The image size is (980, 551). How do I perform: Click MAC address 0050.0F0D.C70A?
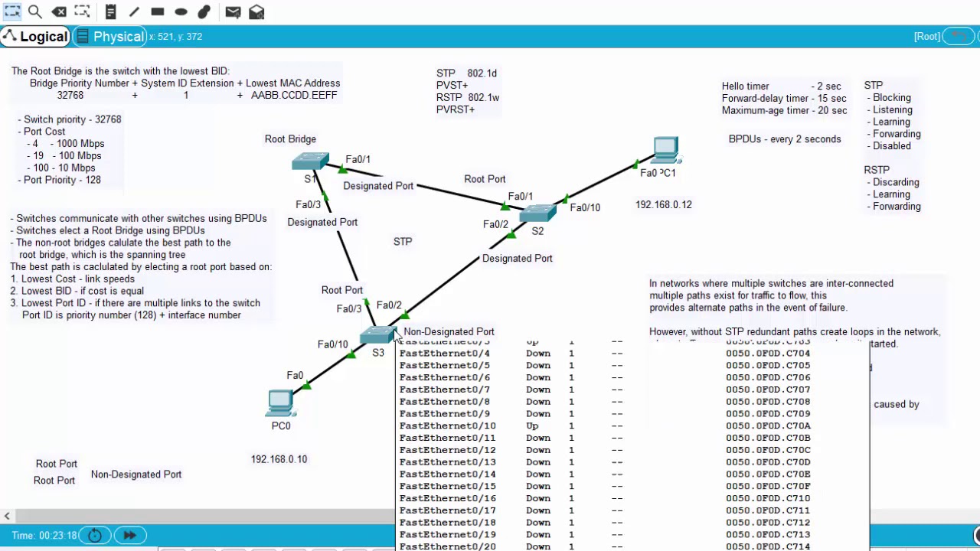pos(768,425)
